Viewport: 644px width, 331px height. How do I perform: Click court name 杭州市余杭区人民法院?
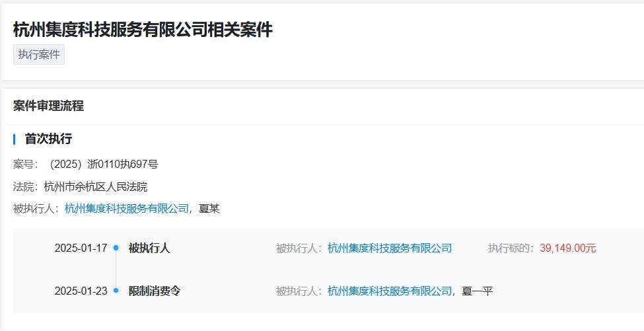coord(95,187)
